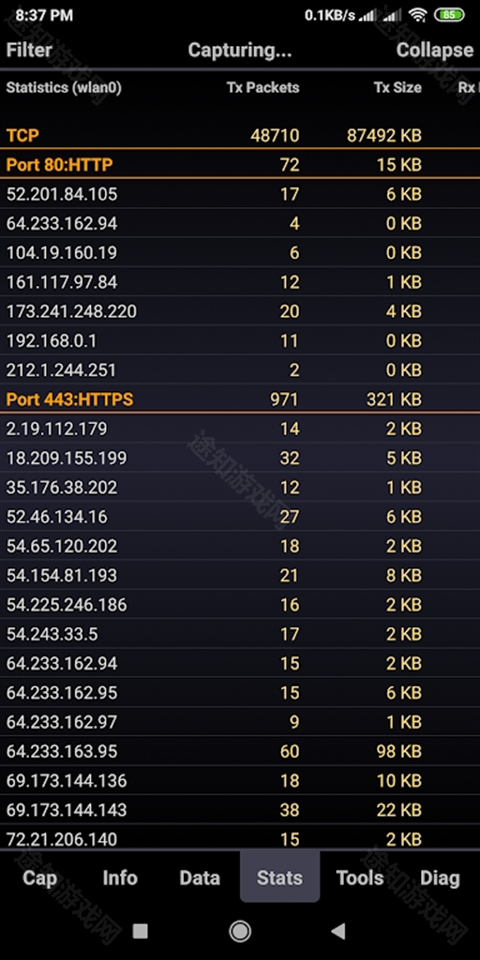Open the Info tab

click(x=120, y=877)
